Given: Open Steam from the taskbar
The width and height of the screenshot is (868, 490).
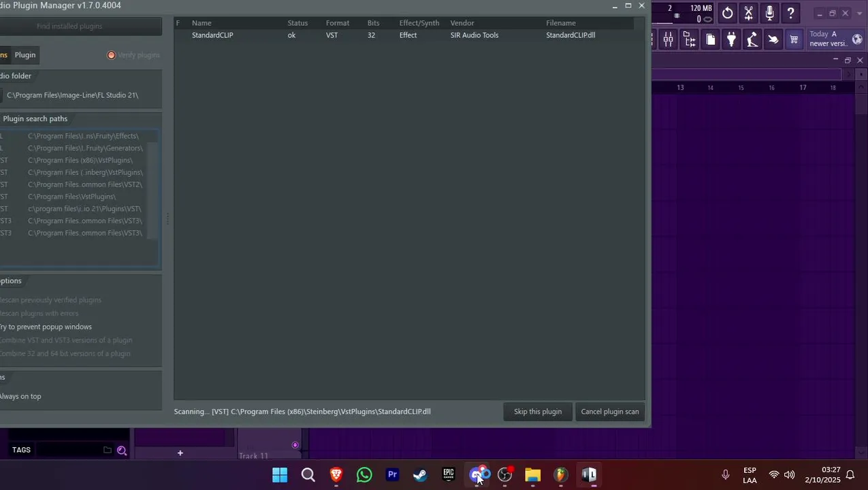Looking at the screenshot, I should coord(420,474).
